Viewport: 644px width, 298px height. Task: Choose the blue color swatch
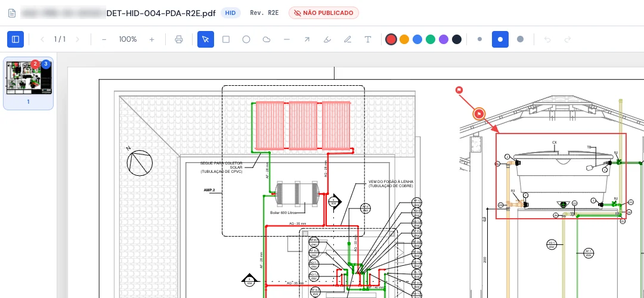[x=417, y=39]
